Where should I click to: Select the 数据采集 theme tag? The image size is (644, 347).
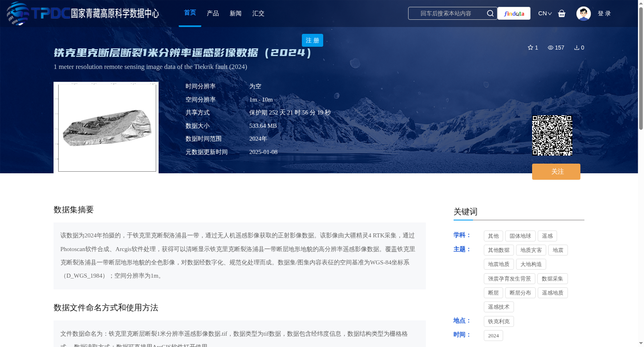click(x=553, y=279)
